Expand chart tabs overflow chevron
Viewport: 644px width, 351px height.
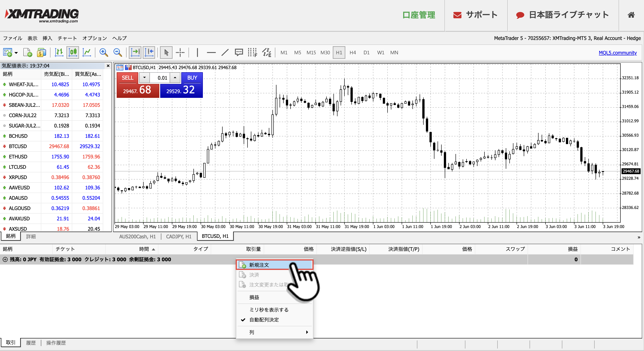pos(639,237)
